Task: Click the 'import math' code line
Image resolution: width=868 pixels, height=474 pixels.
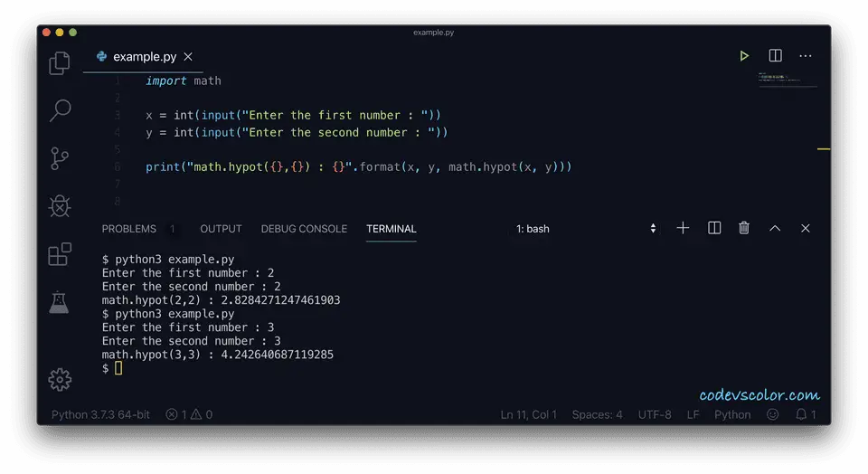Action: pyautogui.click(x=184, y=81)
